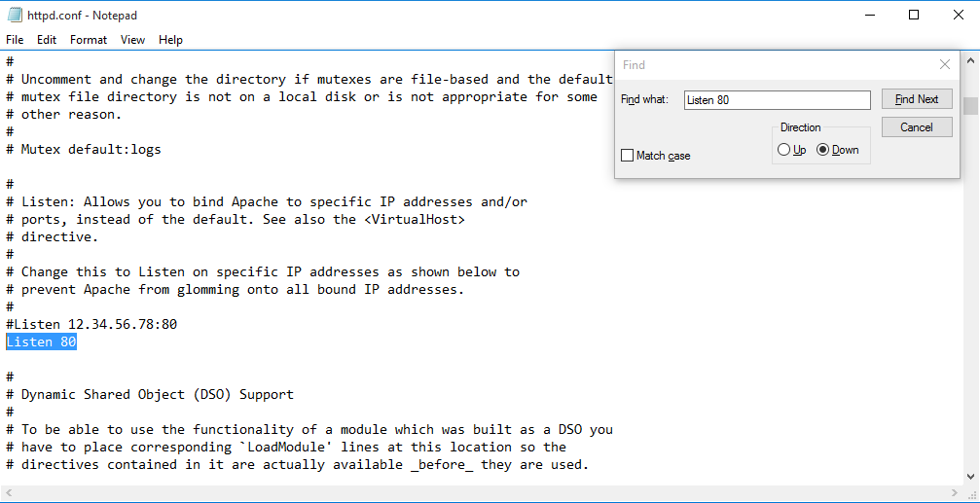The height and width of the screenshot is (503, 980).
Task: Open the File menu
Action: [15, 40]
